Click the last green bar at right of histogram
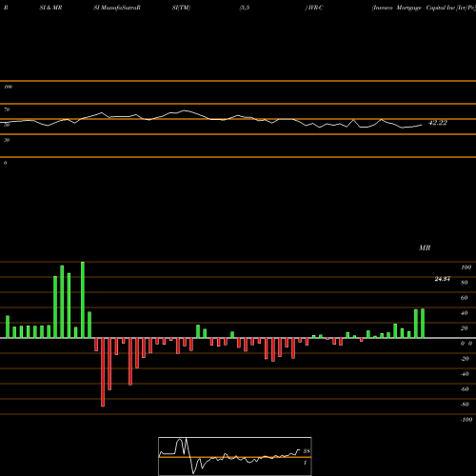This screenshot has width=476, height=476. [423, 323]
